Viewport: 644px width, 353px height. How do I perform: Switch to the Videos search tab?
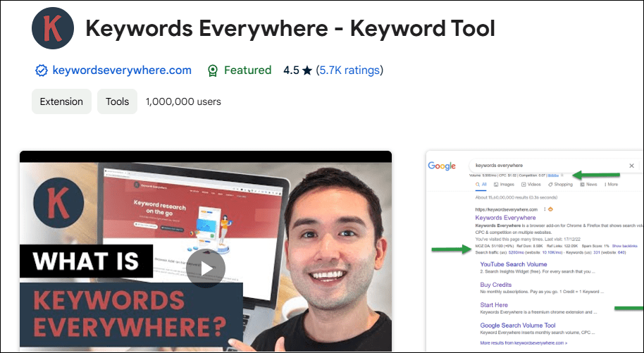click(x=531, y=185)
